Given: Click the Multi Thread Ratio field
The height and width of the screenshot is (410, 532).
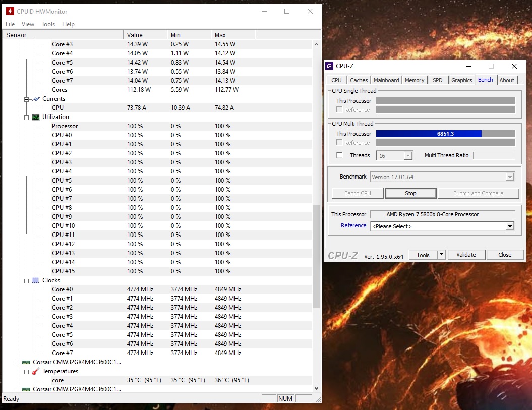Looking at the screenshot, I should point(494,155).
